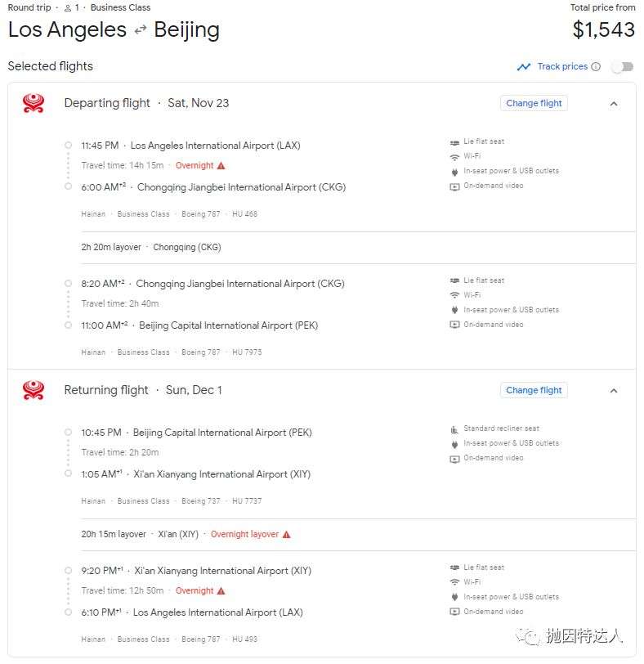Click the 2h 20m layover Chongqing row

(x=358, y=247)
